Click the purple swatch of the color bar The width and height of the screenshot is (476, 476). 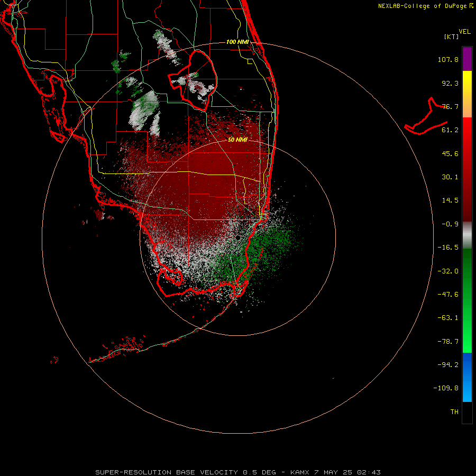tap(467, 59)
